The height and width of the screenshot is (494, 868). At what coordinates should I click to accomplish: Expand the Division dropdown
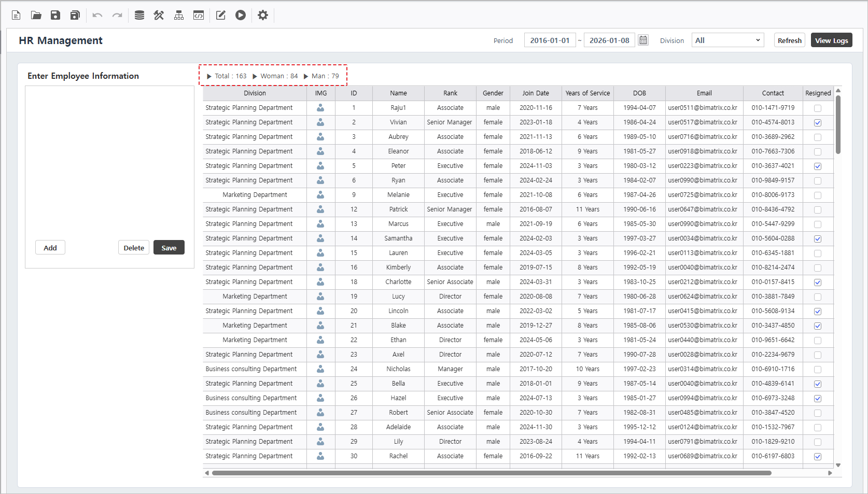[727, 40]
